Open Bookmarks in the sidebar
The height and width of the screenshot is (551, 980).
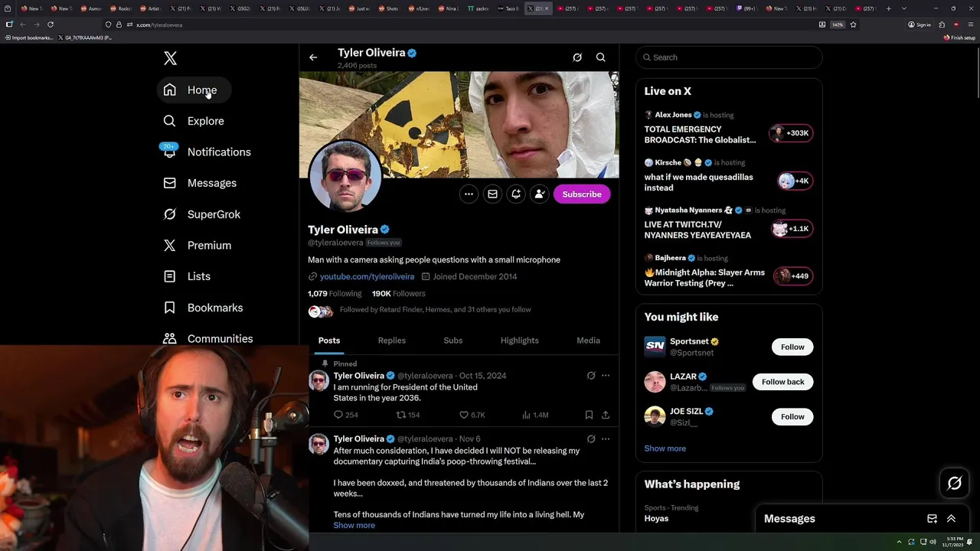(203, 308)
